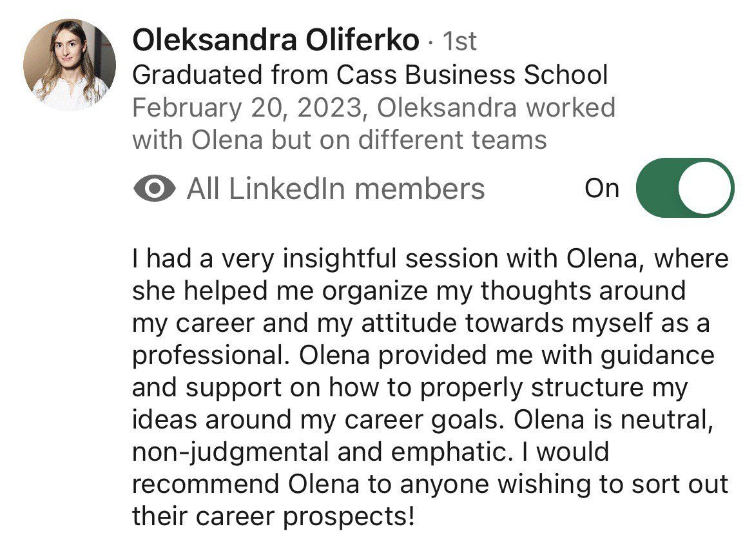Click the final "their career prospects!" line
The width and height of the screenshot is (754, 560).
(273, 517)
